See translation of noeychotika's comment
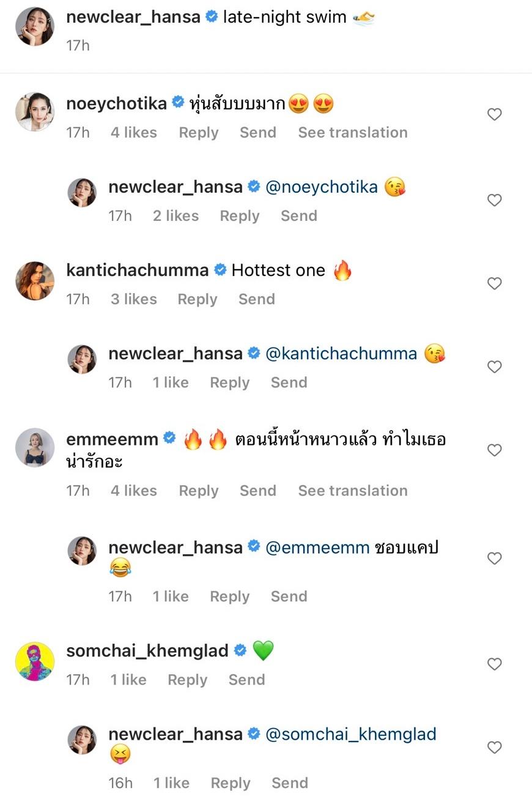Viewport: 532px width, 810px height. coord(352,133)
